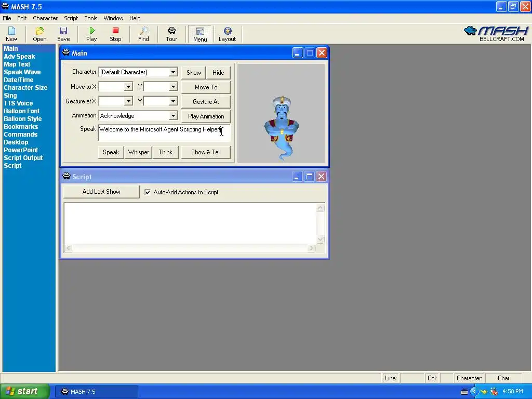Click the Show & Tell button

206,152
